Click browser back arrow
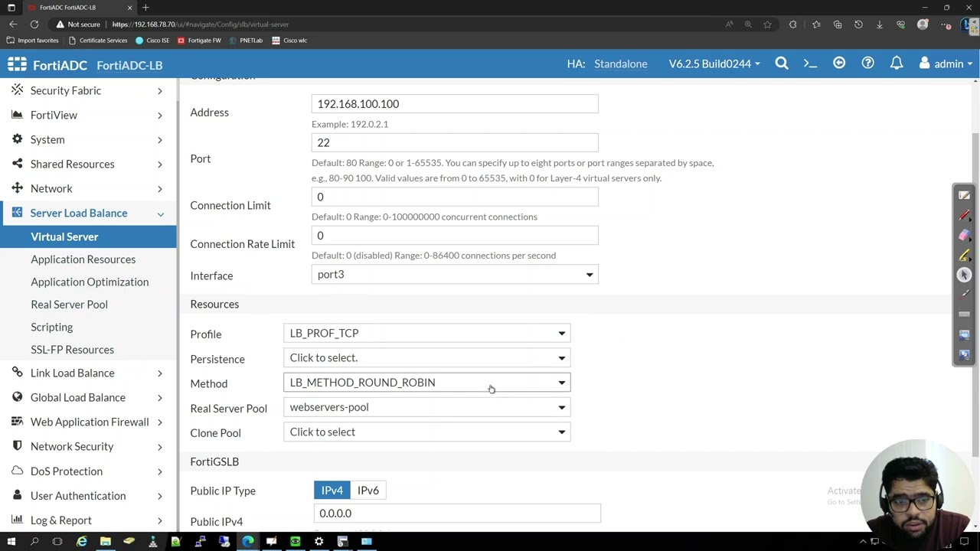980x551 pixels. click(13, 24)
